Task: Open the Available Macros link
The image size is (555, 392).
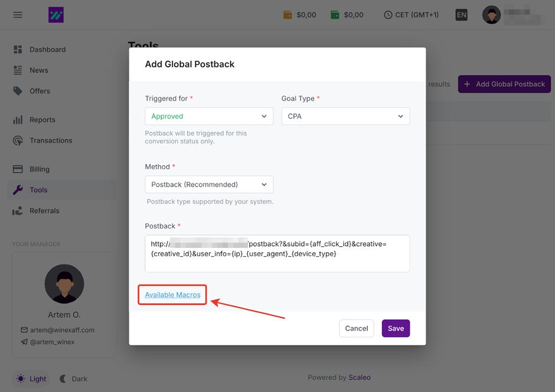Action: pyautogui.click(x=172, y=295)
